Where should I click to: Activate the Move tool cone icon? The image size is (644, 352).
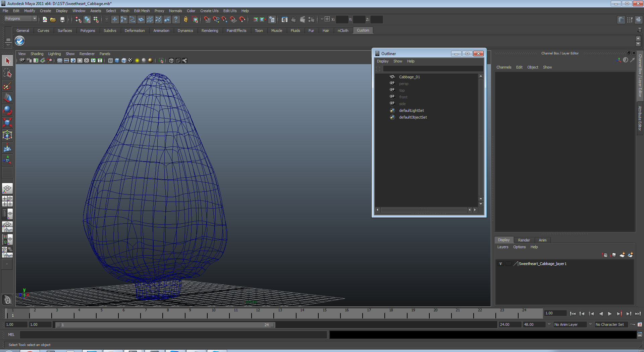tap(7, 98)
